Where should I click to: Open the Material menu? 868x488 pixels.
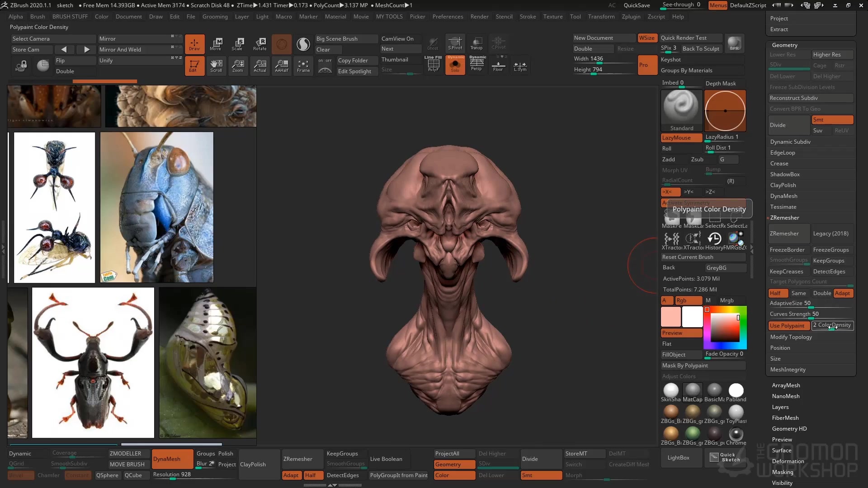pyautogui.click(x=335, y=16)
